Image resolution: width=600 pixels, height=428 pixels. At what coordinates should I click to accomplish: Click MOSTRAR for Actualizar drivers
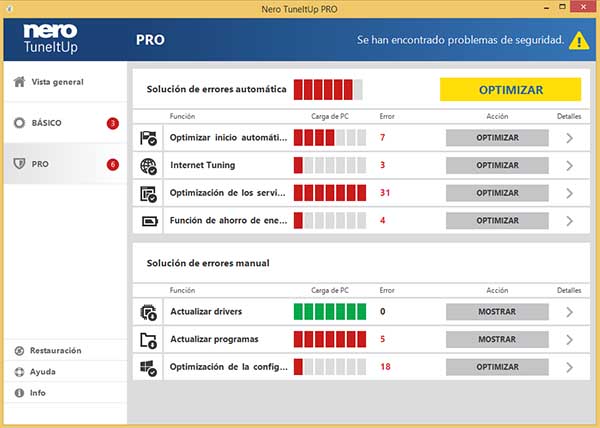point(497,312)
